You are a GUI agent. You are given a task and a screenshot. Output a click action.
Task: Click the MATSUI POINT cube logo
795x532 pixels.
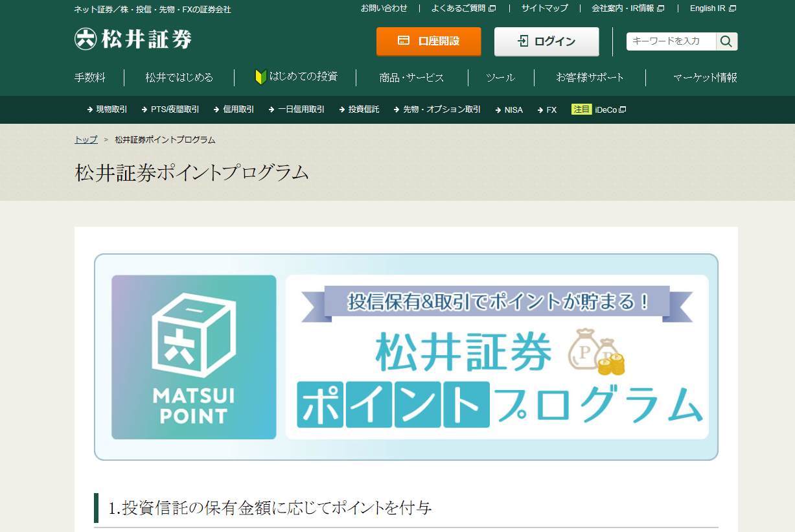[x=192, y=357]
